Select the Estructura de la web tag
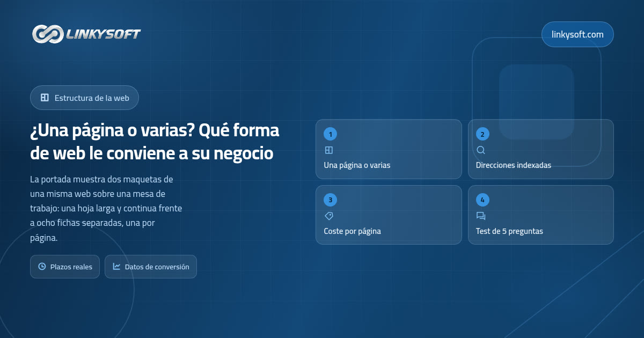The width and height of the screenshot is (644, 338). (84, 98)
